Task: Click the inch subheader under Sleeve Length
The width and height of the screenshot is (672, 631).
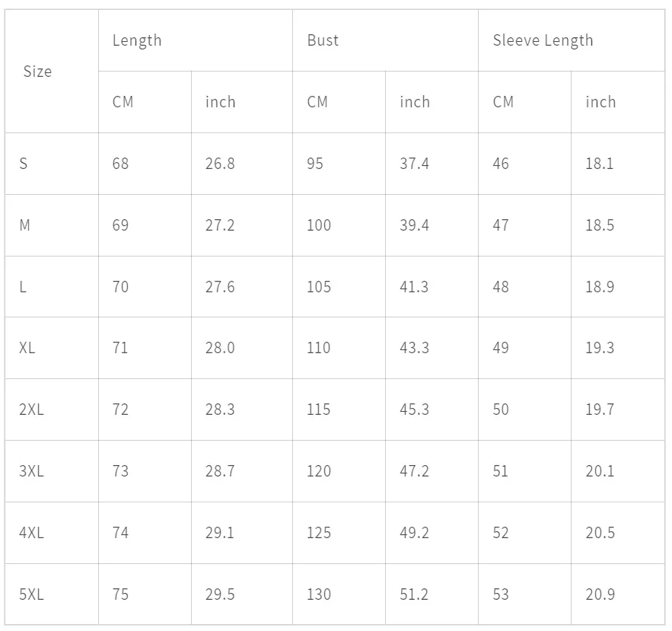Action: [x=600, y=102]
